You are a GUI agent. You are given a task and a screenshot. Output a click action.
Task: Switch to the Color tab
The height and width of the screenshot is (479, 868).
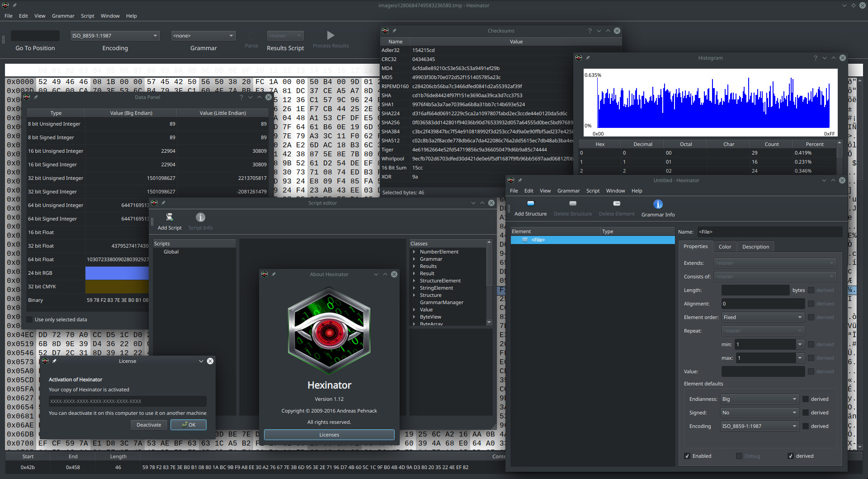(x=725, y=247)
